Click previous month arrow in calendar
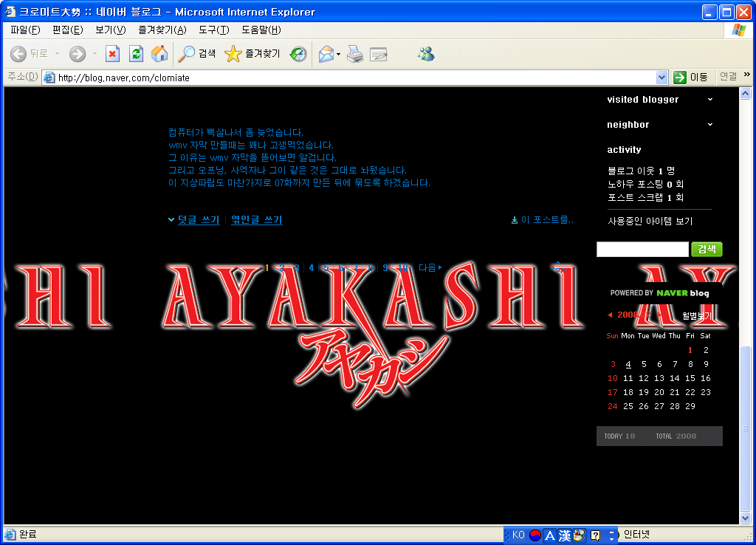756x545 pixels. point(610,315)
